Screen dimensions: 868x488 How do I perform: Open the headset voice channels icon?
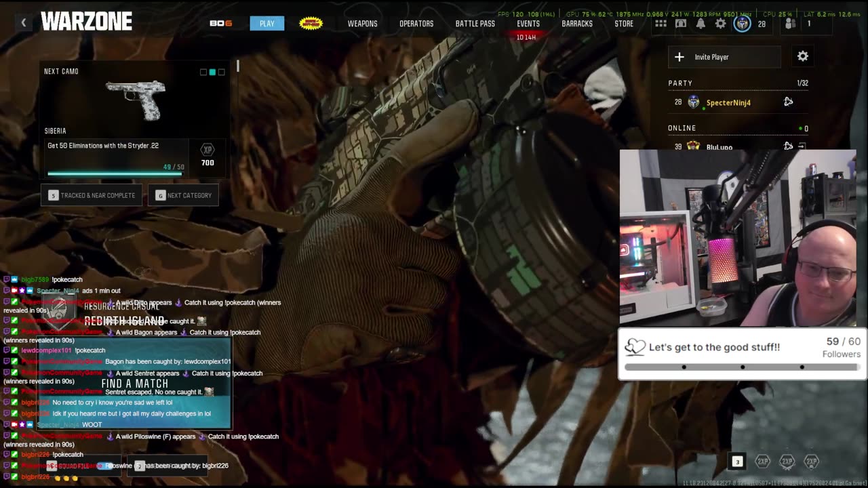681,24
